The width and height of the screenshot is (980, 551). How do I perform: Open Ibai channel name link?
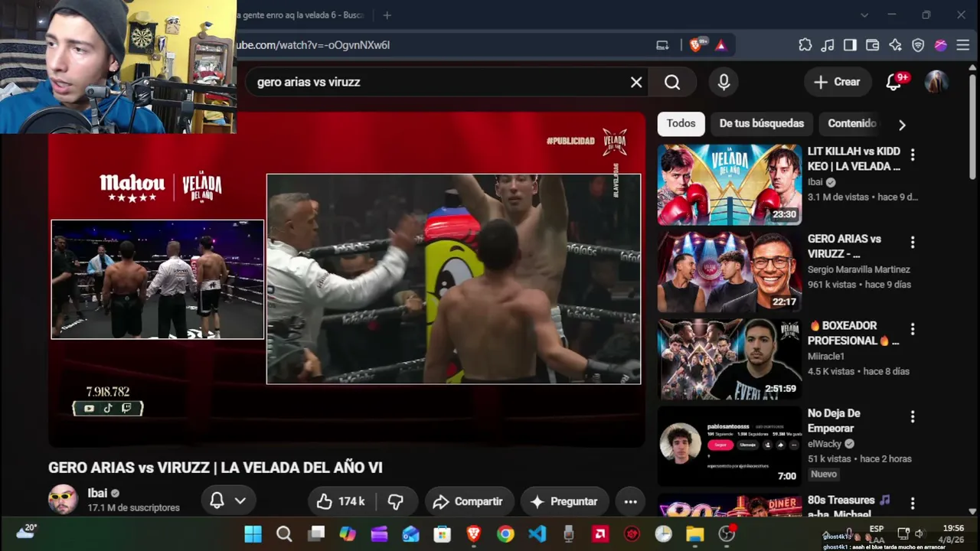[x=97, y=494]
